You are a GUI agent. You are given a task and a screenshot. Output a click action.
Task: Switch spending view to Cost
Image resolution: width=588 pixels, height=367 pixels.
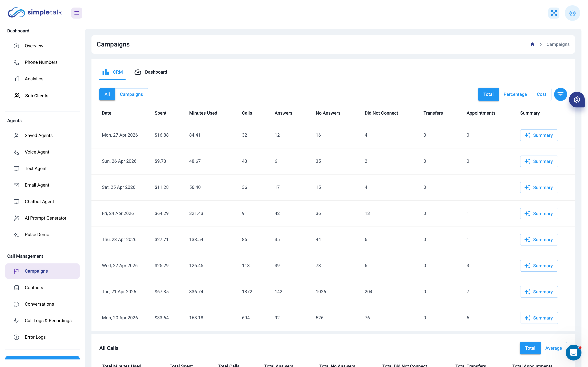542,94
